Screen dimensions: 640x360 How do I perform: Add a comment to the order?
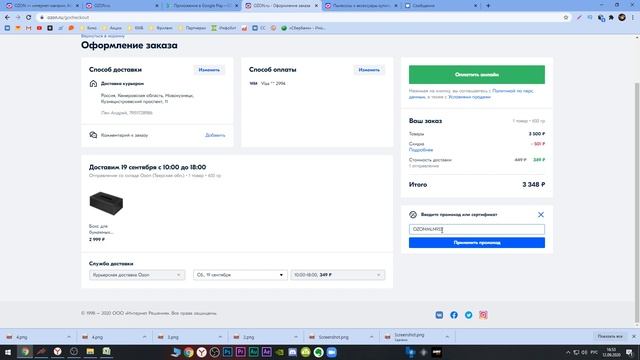pos(215,135)
